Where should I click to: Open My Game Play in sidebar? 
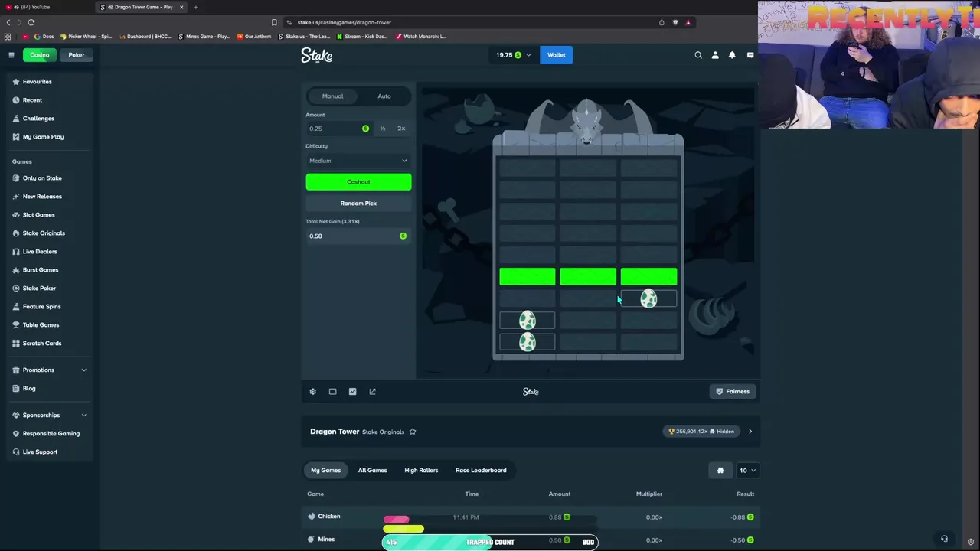(x=43, y=137)
